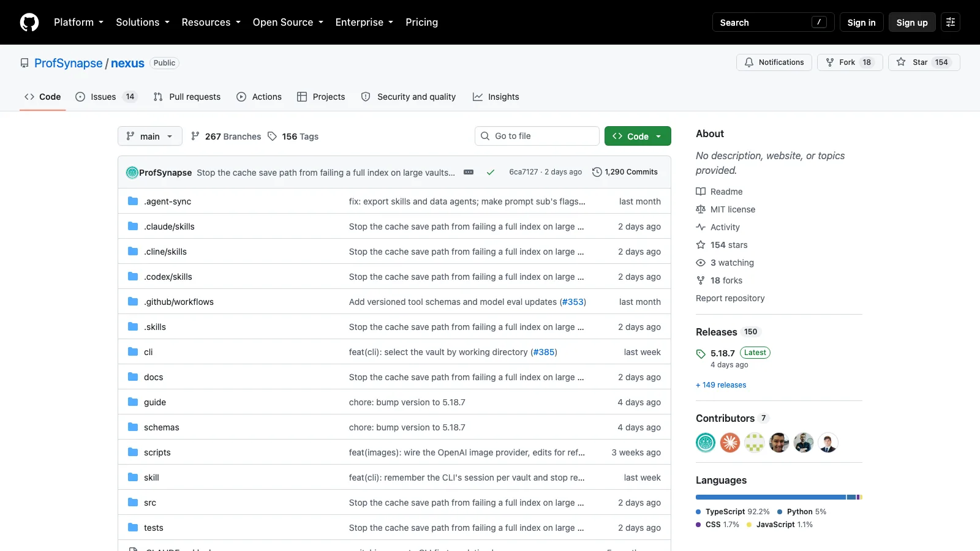Open the tests folder

[x=154, y=528]
